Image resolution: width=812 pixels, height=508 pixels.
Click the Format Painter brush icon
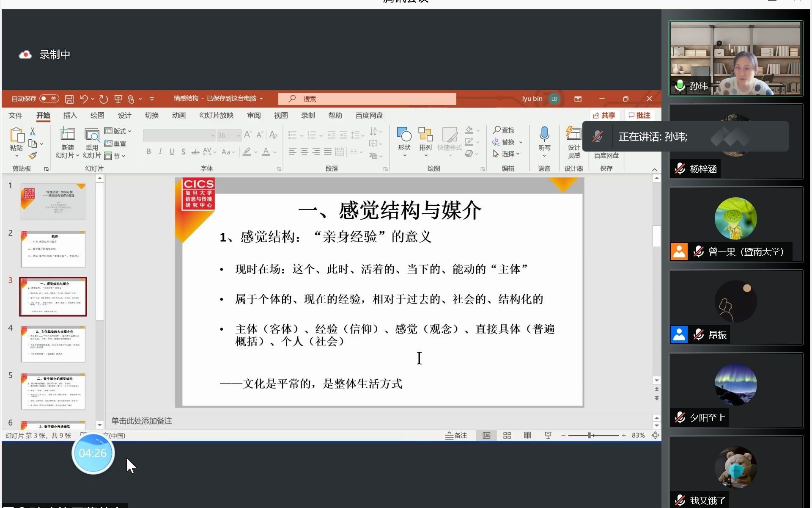pyautogui.click(x=33, y=156)
